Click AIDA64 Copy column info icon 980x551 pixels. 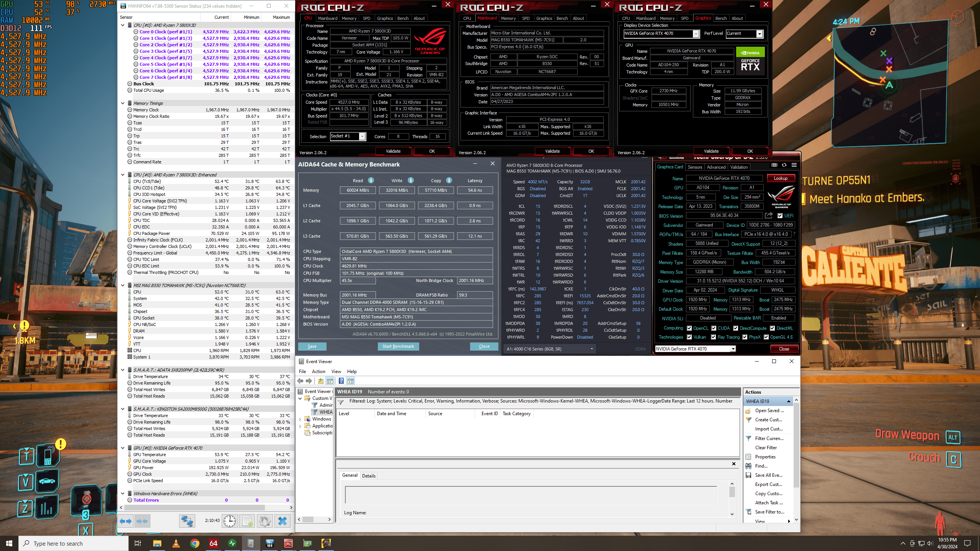pos(449,180)
